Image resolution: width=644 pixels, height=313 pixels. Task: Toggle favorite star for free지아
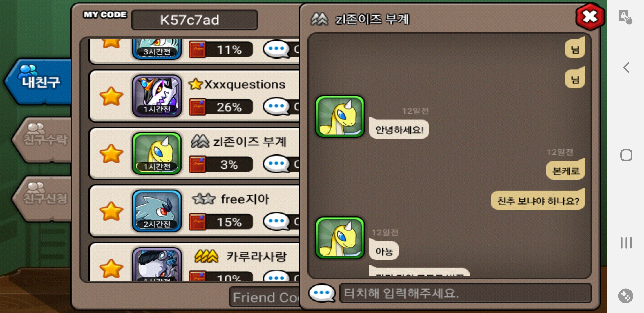click(x=111, y=211)
